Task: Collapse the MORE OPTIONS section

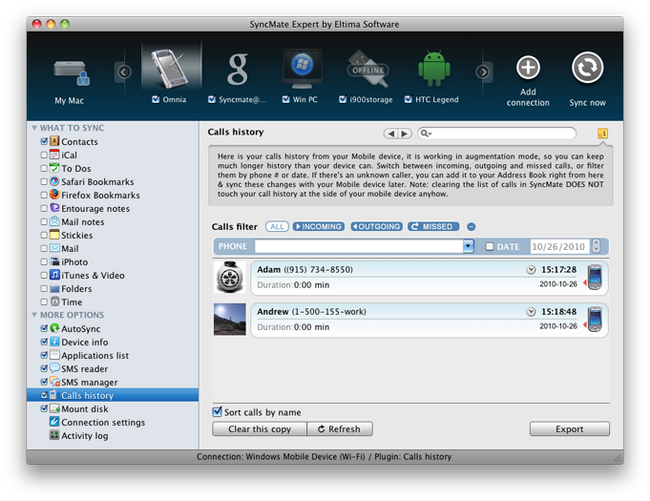Action: [x=34, y=315]
